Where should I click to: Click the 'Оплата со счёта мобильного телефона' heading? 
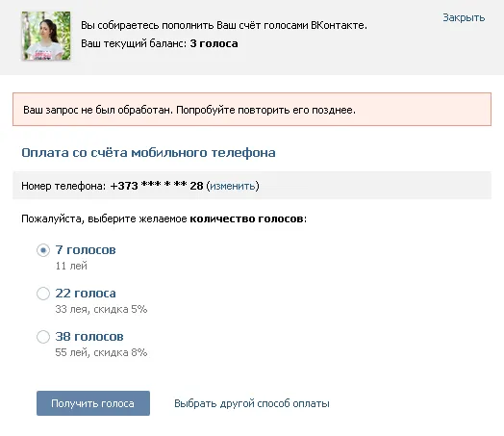coord(148,153)
